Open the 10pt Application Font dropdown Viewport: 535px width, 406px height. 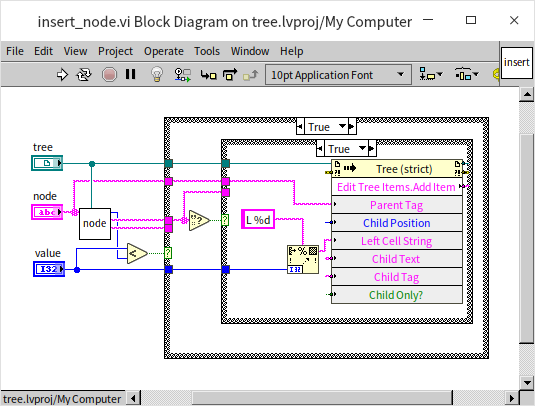[338, 75]
